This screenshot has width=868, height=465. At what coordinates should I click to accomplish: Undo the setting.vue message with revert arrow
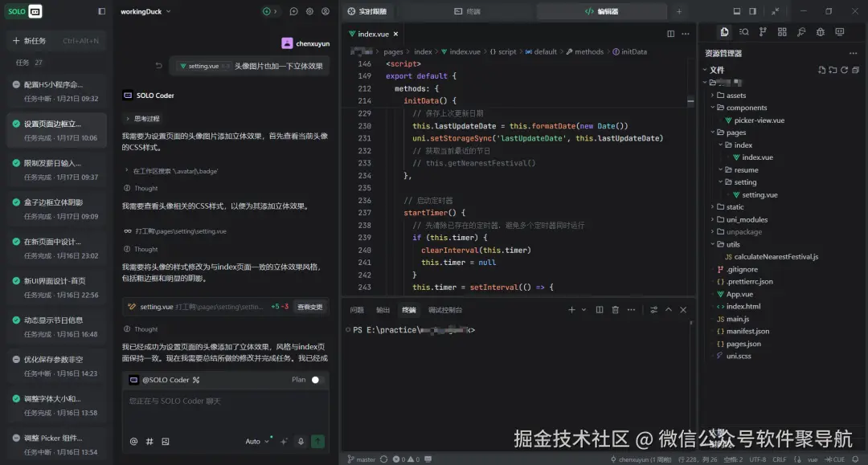[158, 65]
